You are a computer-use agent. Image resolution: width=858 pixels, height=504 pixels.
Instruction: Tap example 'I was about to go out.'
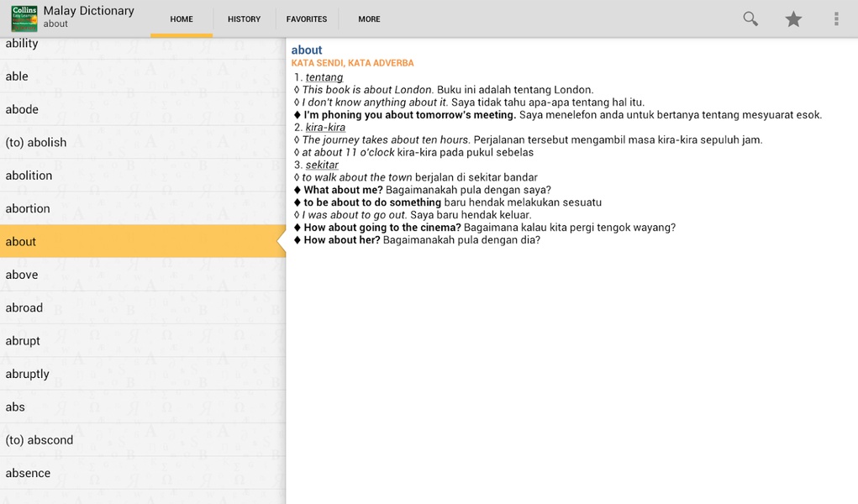(355, 215)
